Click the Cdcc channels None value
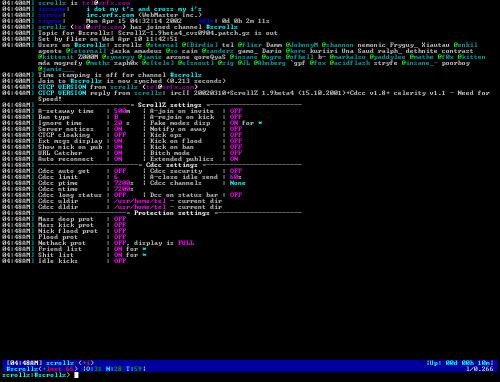 (x=238, y=183)
